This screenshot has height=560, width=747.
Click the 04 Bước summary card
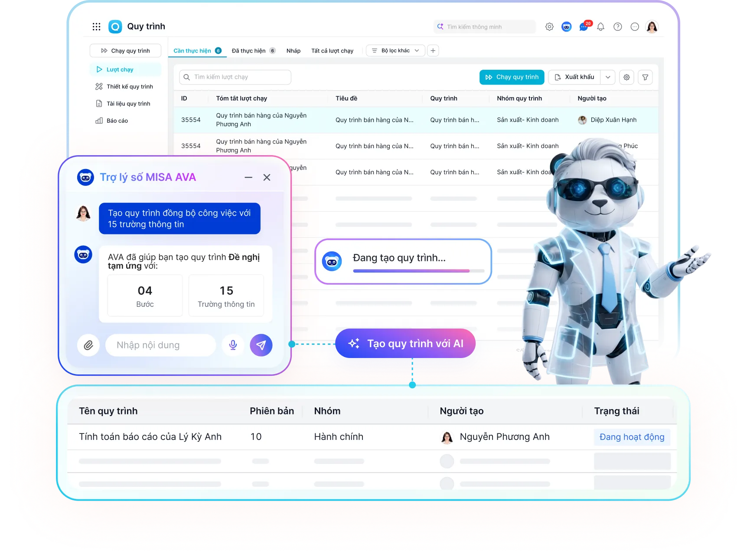tap(145, 296)
